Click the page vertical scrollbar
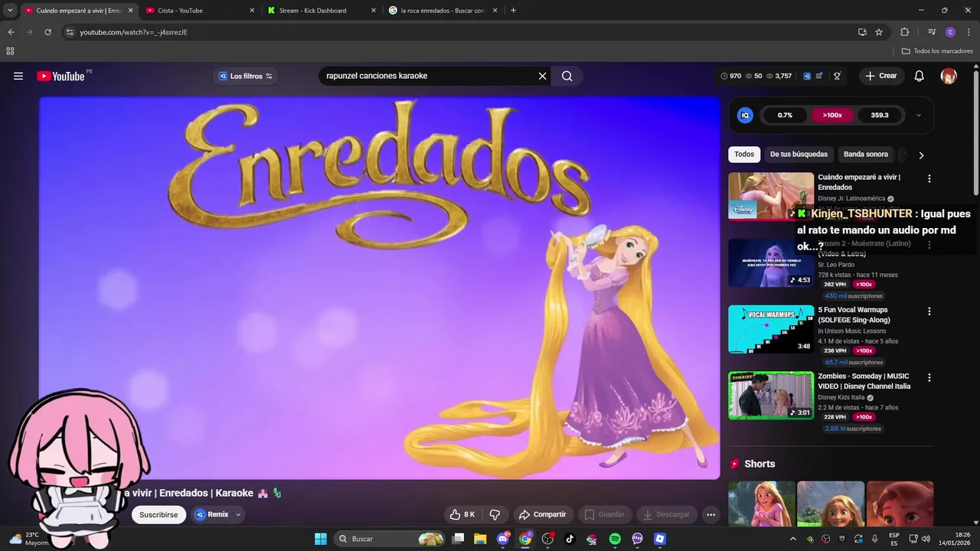980x551 pixels. point(976,132)
